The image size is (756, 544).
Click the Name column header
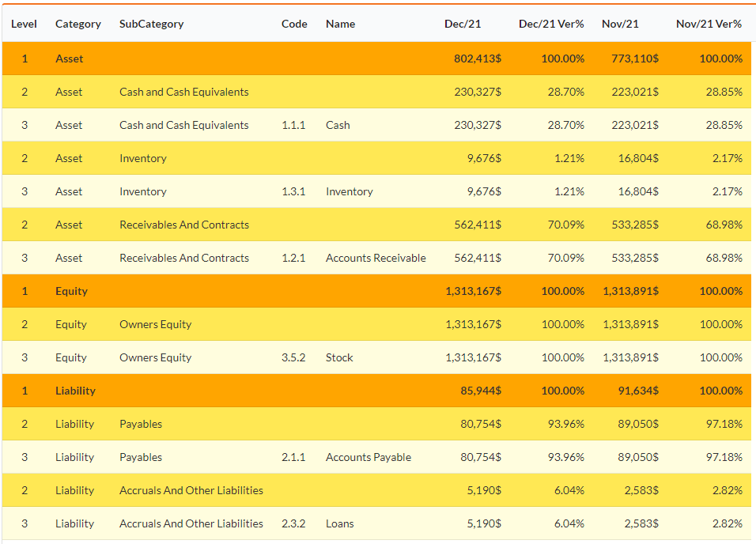[340, 24]
